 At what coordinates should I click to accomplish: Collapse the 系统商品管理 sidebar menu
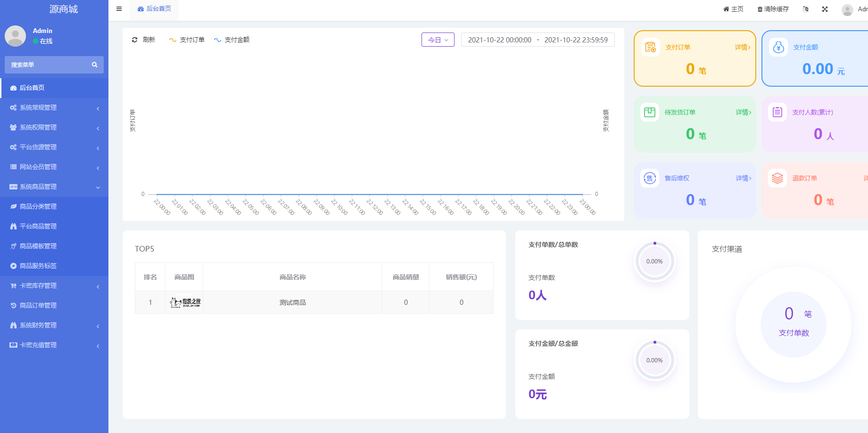coord(54,187)
